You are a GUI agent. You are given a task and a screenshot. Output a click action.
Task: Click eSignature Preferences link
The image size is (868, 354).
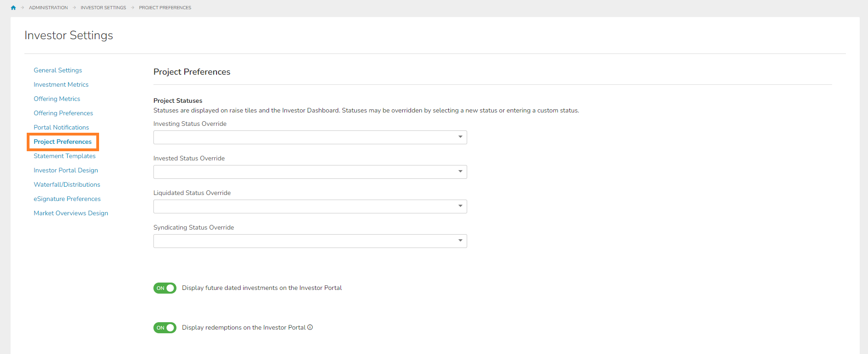point(67,199)
